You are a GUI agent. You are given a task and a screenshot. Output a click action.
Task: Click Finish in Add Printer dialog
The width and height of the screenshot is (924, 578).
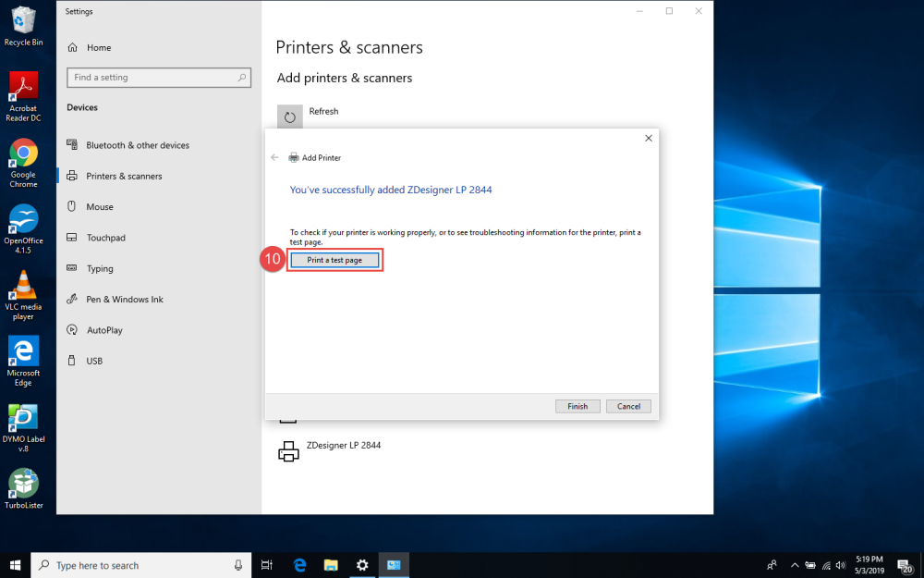(577, 406)
